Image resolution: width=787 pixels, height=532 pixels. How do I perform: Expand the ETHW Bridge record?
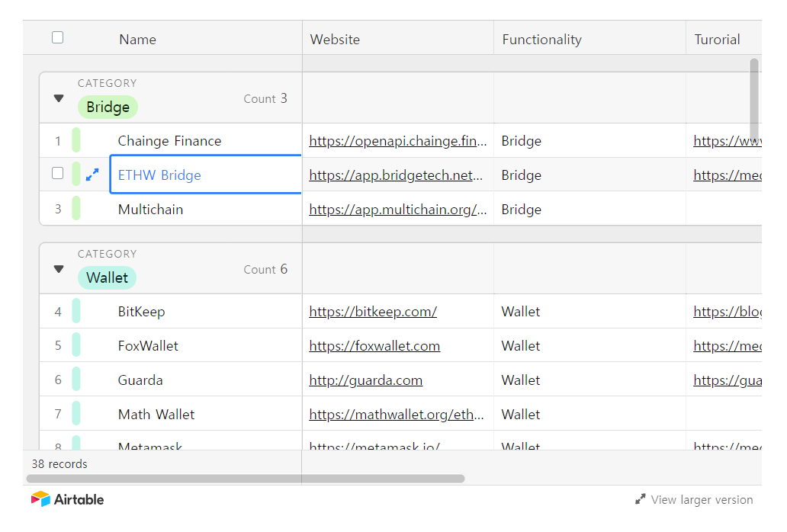tap(92, 175)
